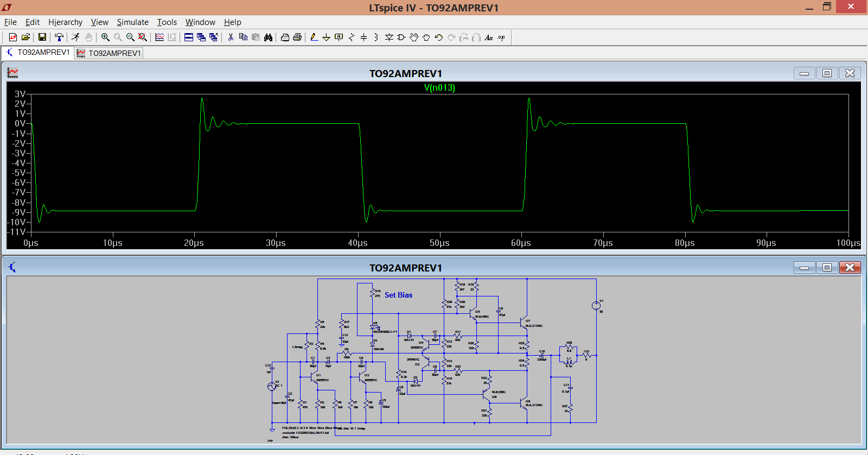
Task: Click the Redo arrow icon
Action: tap(451, 37)
